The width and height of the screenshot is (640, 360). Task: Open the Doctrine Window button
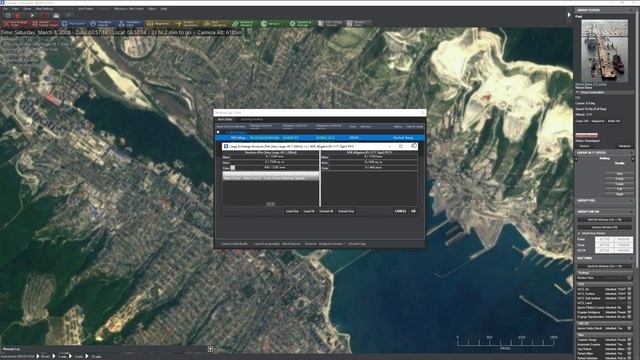click(x=604, y=267)
